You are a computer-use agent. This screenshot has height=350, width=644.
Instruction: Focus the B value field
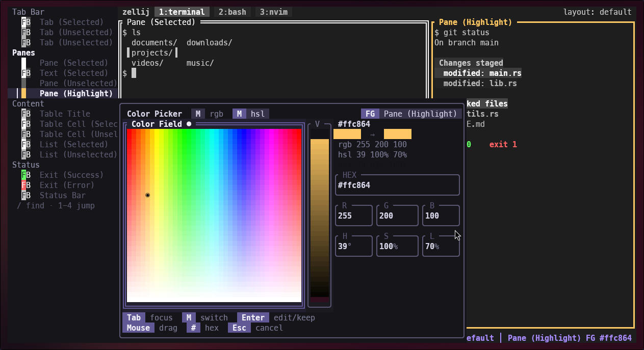coord(441,216)
